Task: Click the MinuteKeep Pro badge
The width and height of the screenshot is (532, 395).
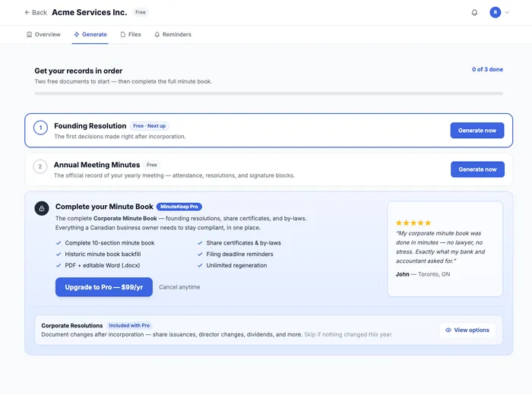Action: point(179,207)
